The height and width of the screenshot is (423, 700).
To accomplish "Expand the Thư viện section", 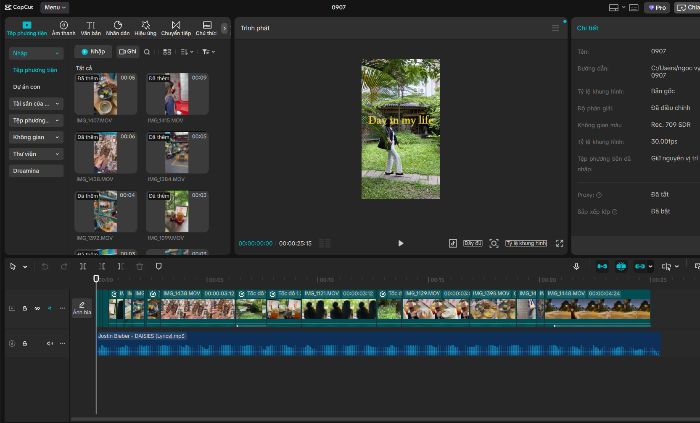I will [x=36, y=154].
